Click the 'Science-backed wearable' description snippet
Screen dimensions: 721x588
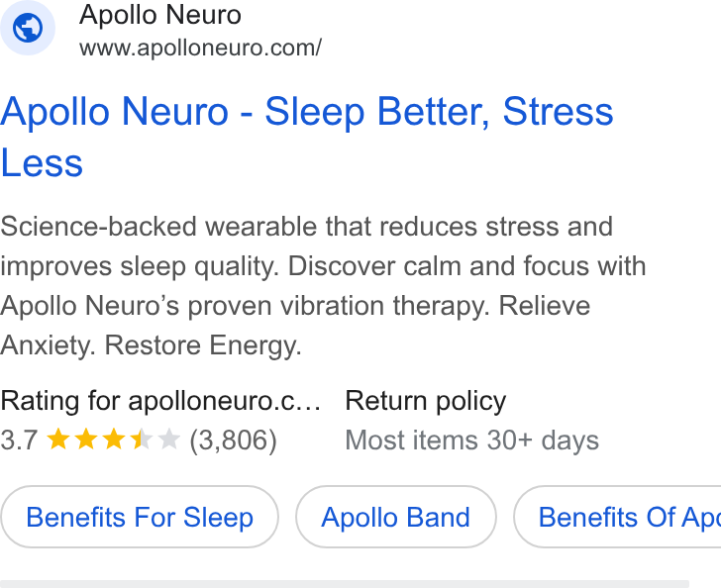tap(323, 285)
